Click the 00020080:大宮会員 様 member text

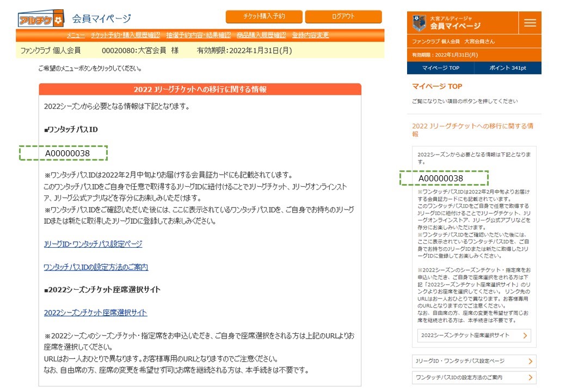coord(140,51)
